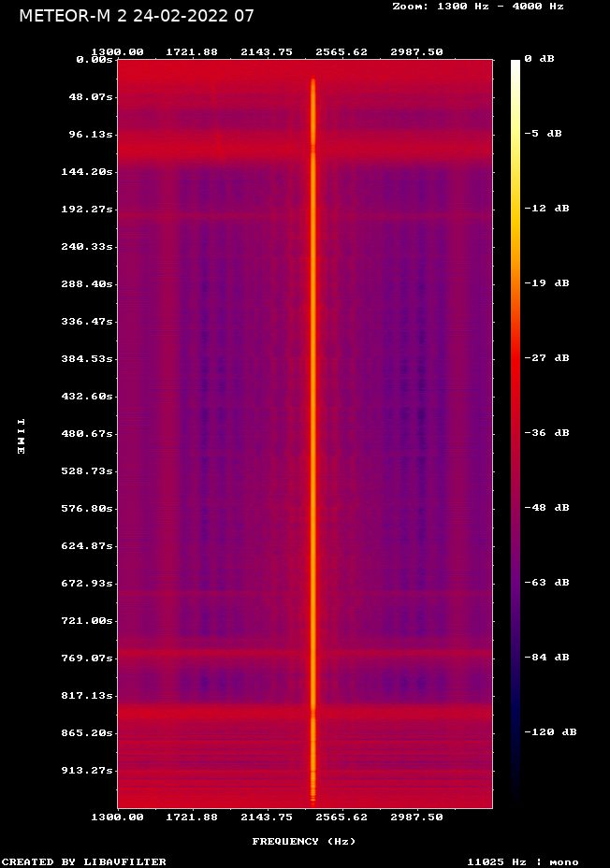The width and height of the screenshot is (610, 868).
Task: Click the top 1721.88 frequency label
Action: click(192, 52)
